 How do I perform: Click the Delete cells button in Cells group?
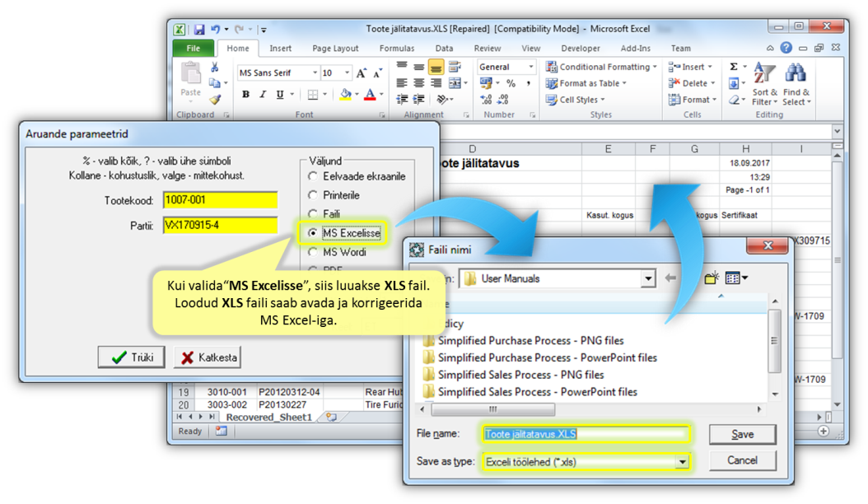[x=692, y=83]
